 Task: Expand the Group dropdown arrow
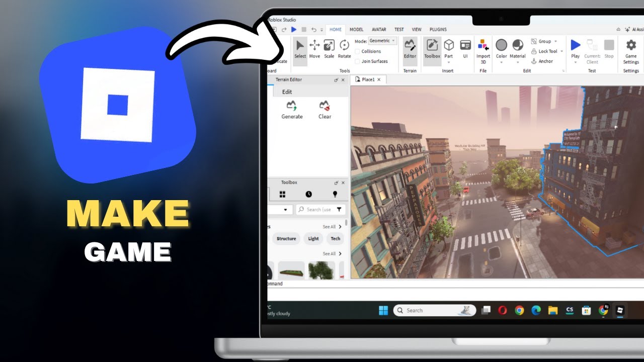555,41
